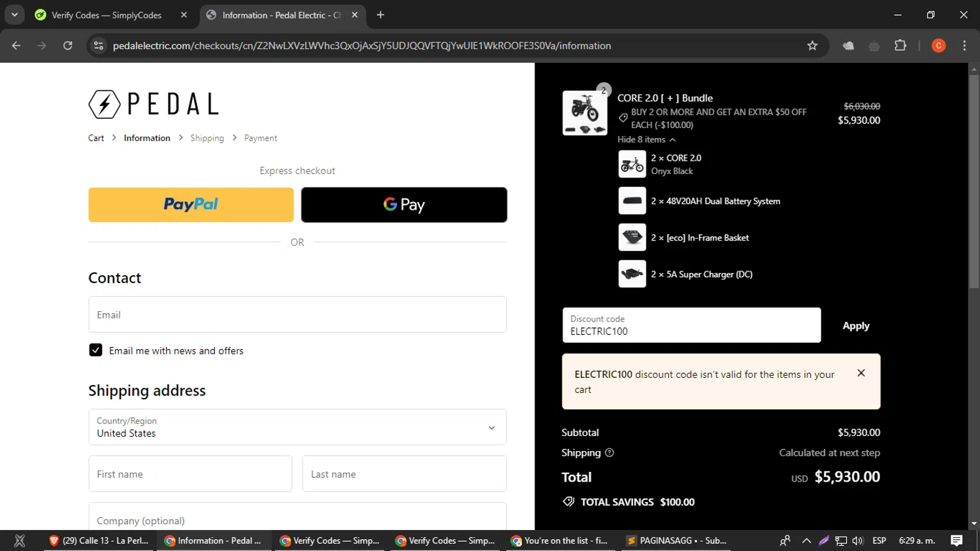980x551 pixels.
Task: Open the Chrome profile avatar C
Action: 938,46
